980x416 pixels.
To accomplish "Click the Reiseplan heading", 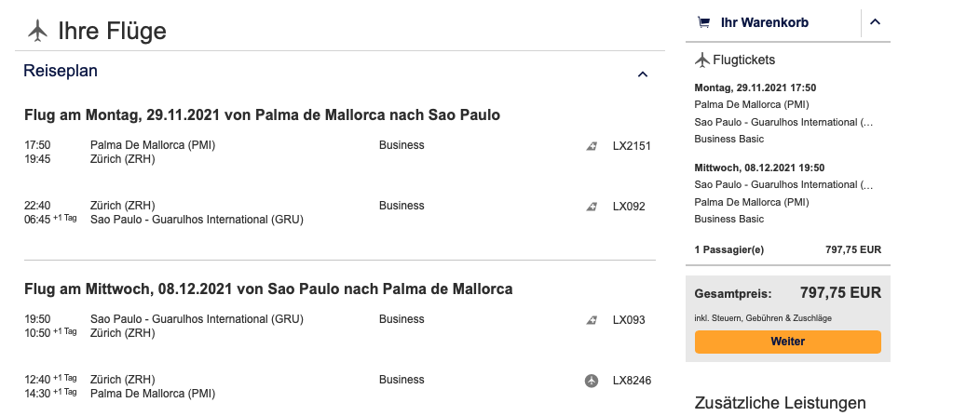I will click(61, 71).
